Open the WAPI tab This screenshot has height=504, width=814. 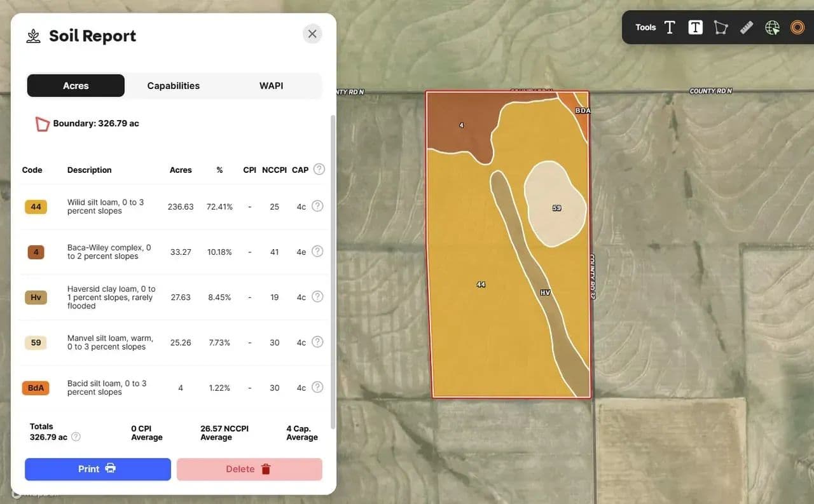click(x=271, y=86)
